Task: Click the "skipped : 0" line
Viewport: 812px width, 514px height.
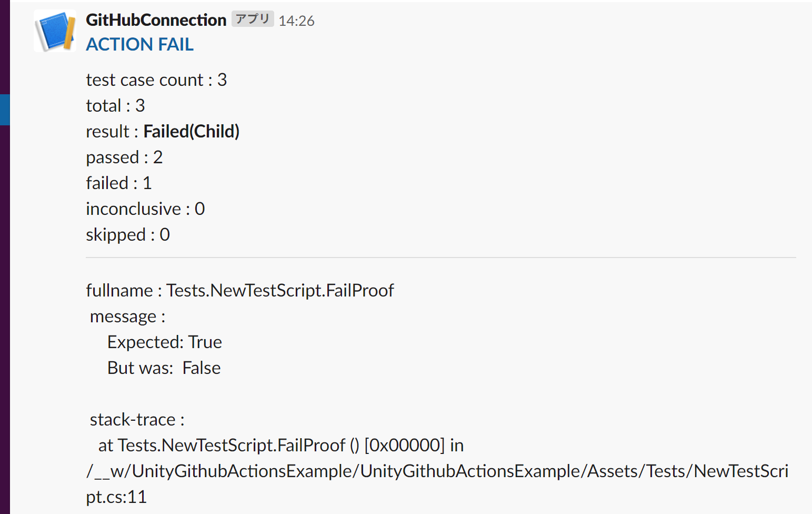Action: coord(128,235)
